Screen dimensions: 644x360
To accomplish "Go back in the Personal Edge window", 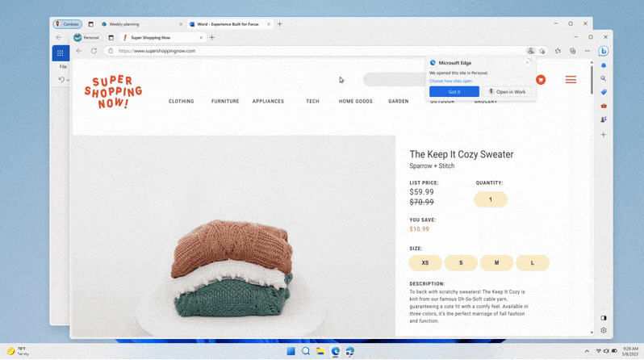I will (79, 51).
